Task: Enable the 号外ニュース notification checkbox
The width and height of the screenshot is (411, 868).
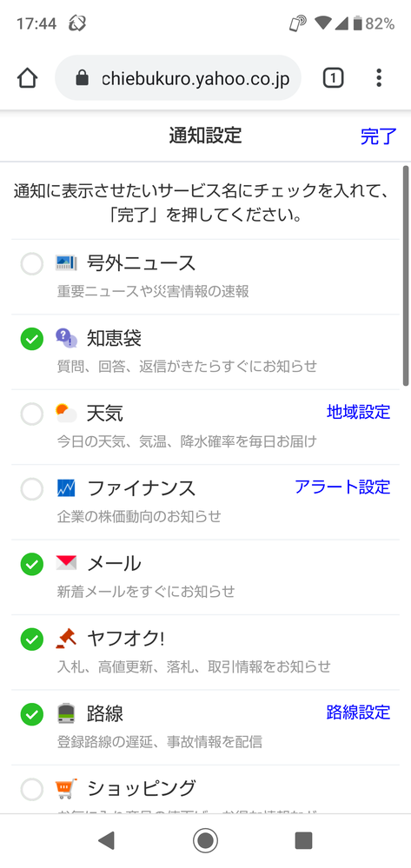Action: (x=31, y=263)
